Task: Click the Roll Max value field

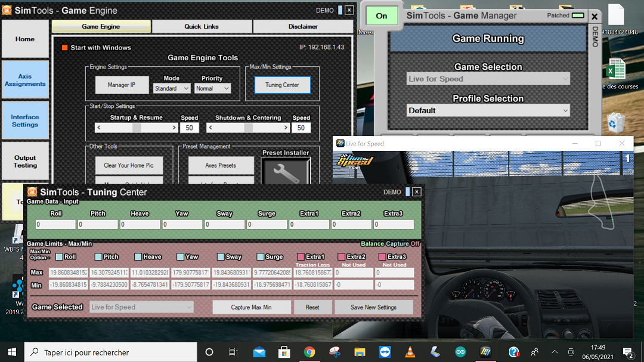Action: point(68,273)
